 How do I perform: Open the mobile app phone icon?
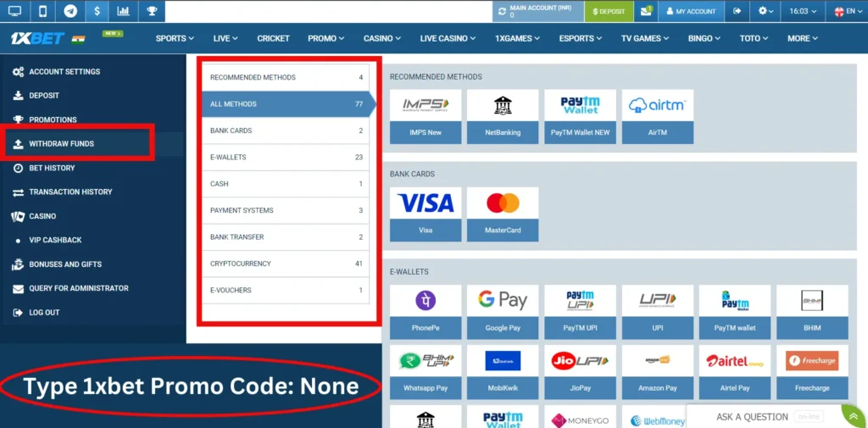tap(42, 11)
